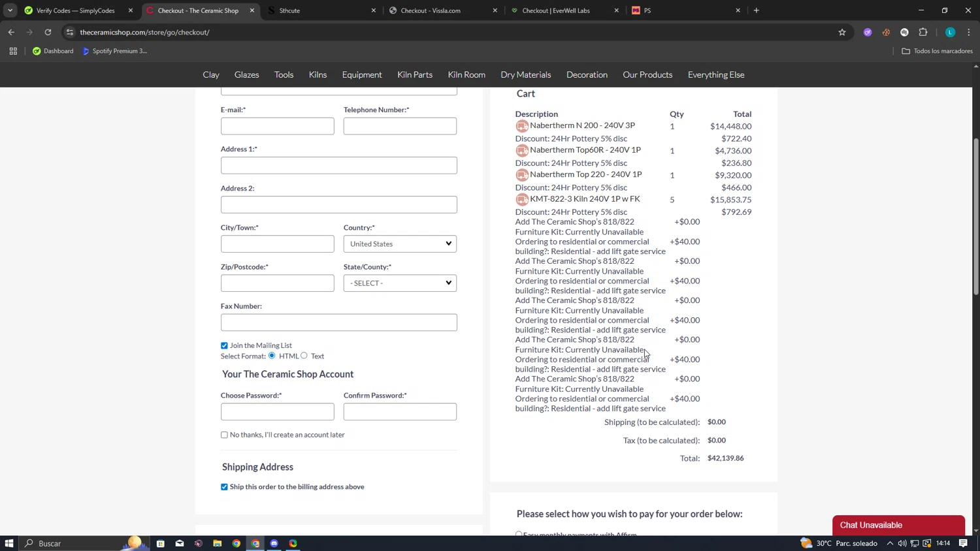Click the Zip/Postcode field

278,283
